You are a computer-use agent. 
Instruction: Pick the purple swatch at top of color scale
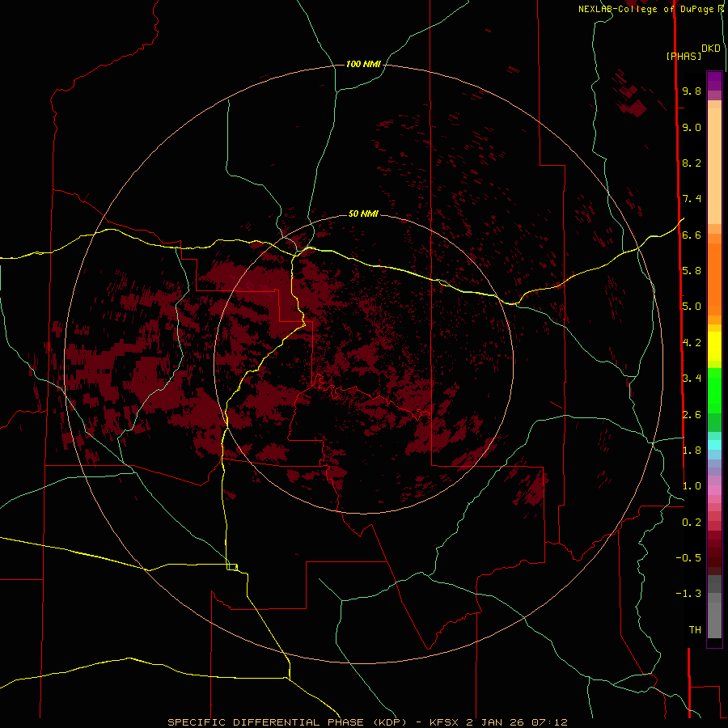[714, 81]
